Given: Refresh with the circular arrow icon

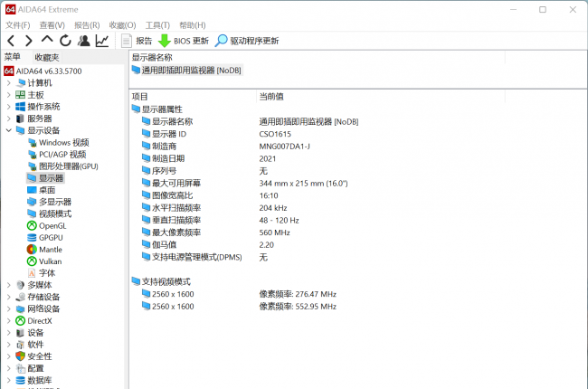Looking at the screenshot, I should tap(65, 41).
